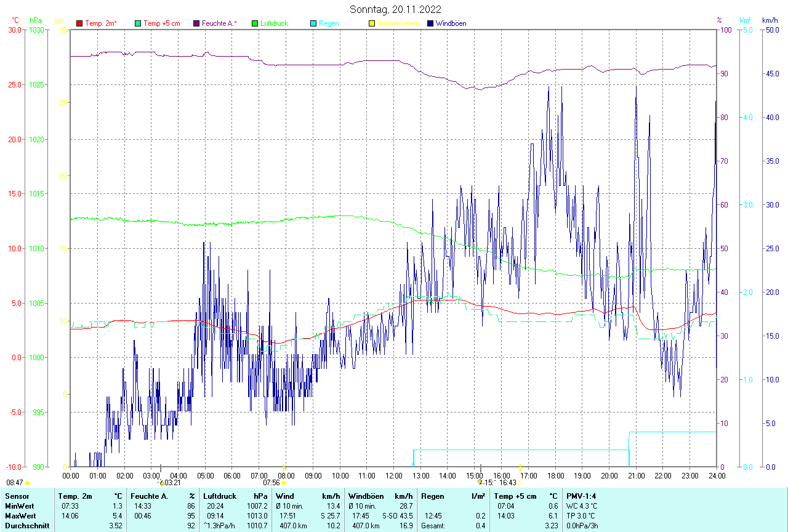The height and width of the screenshot is (532, 788).
Task: Select the Luftdruck legend label
Action: (274, 23)
